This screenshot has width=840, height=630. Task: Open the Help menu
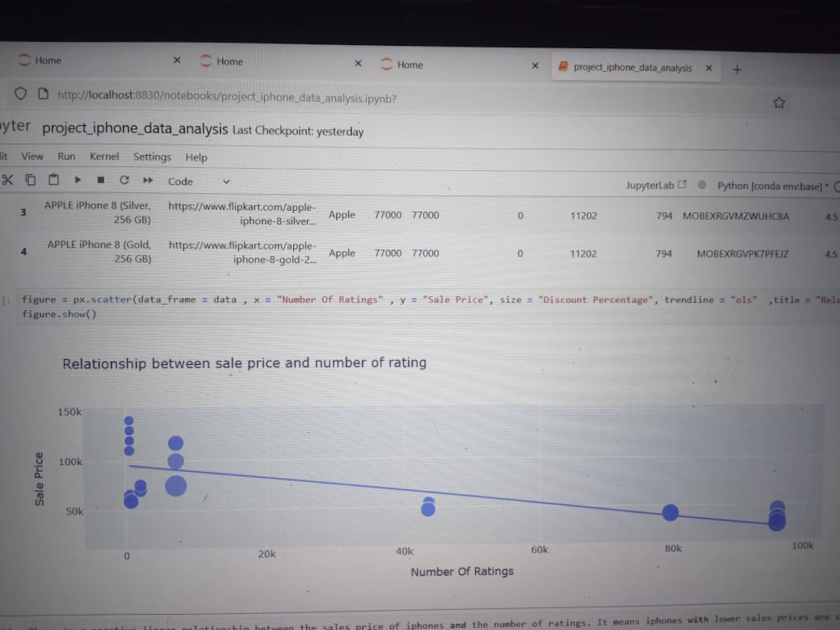[x=196, y=157]
